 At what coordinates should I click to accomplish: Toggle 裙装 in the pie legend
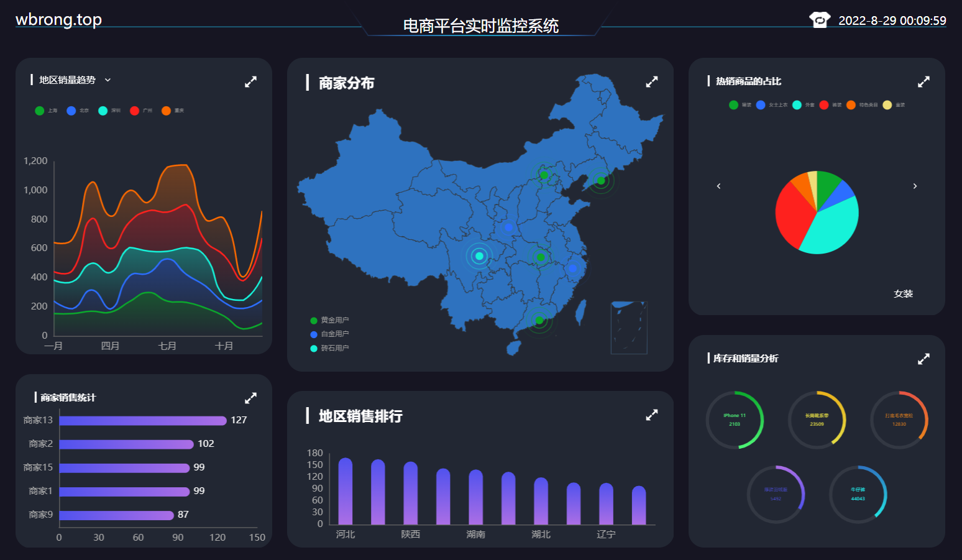740,105
